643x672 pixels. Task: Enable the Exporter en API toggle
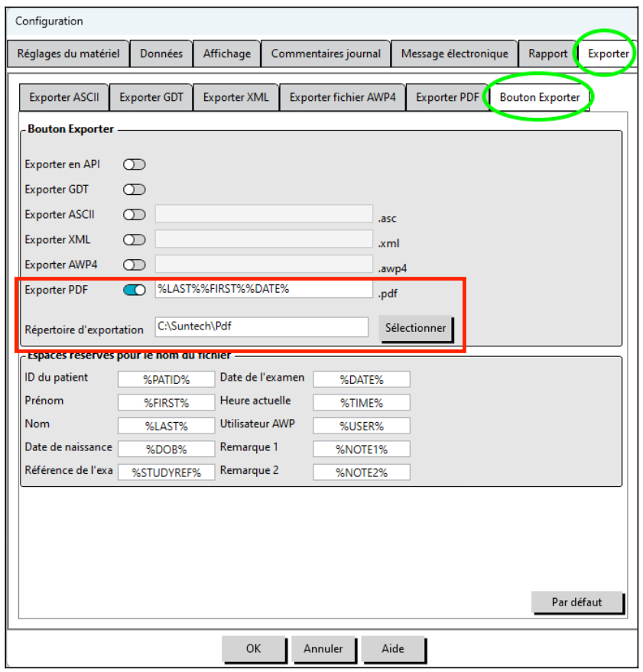(x=135, y=164)
